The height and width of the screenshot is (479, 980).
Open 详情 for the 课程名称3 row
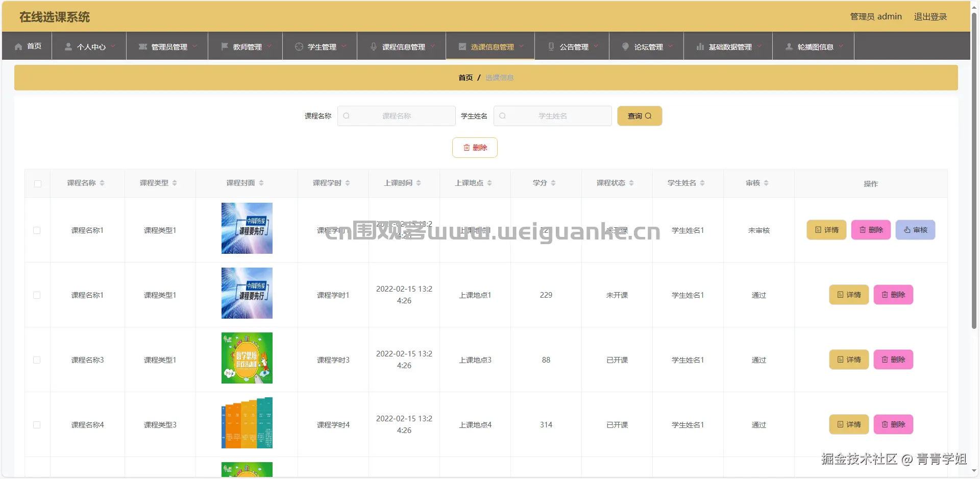coord(849,360)
